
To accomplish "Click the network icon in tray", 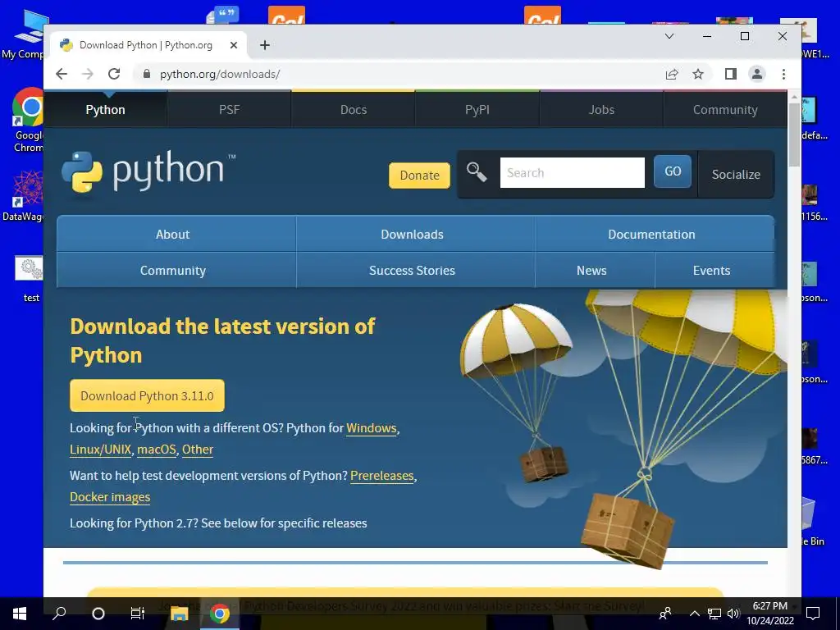I will coord(714,614).
